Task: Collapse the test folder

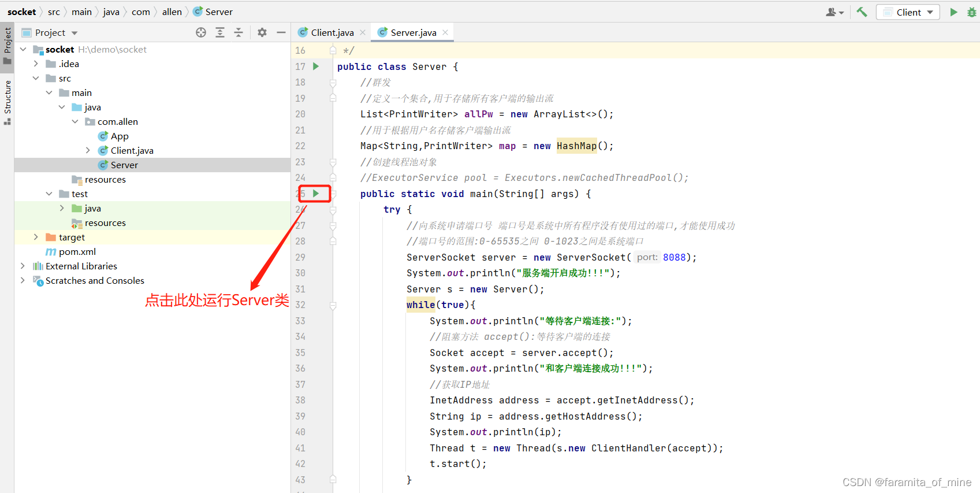Action: (49, 194)
